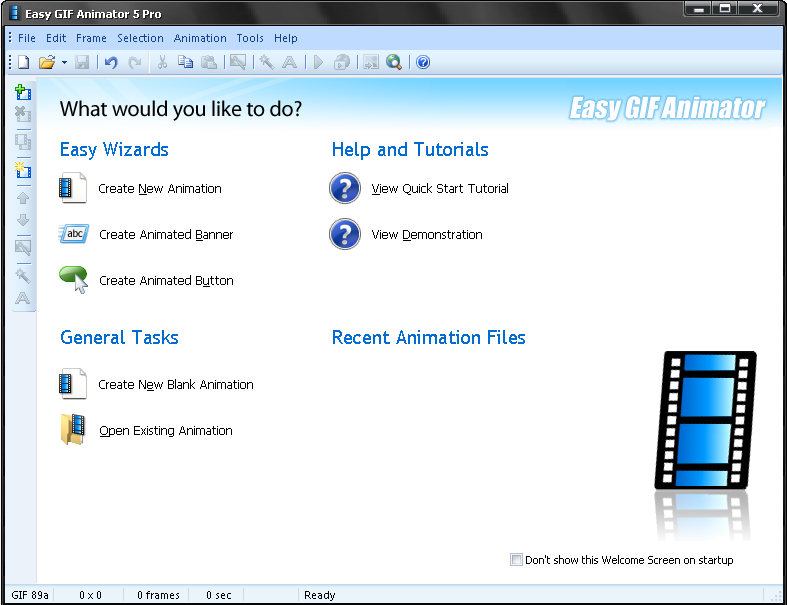This screenshot has width=787, height=605.
Task: Click the New blank animation toolbar icon
Action: [x=24, y=62]
